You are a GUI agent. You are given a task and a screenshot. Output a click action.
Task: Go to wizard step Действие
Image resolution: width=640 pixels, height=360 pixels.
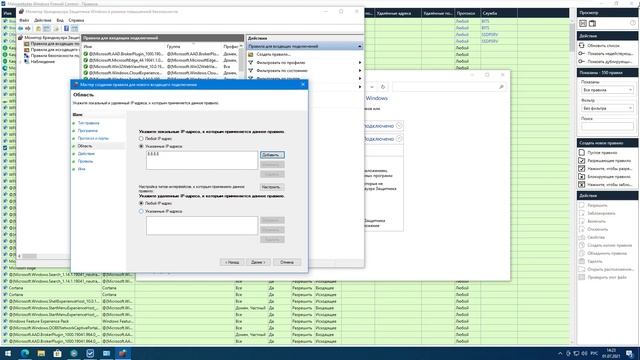point(86,154)
